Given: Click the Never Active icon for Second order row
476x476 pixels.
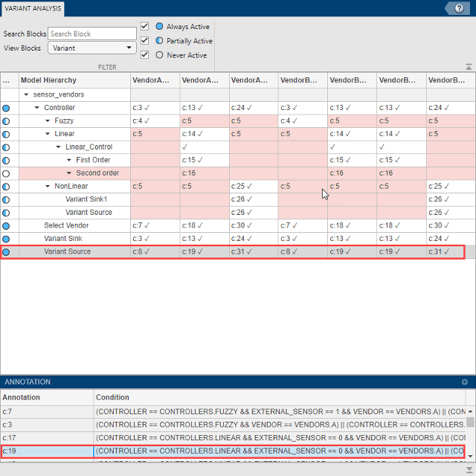Looking at the screenshot, I should pyautogui.click(x=6, y=173).
